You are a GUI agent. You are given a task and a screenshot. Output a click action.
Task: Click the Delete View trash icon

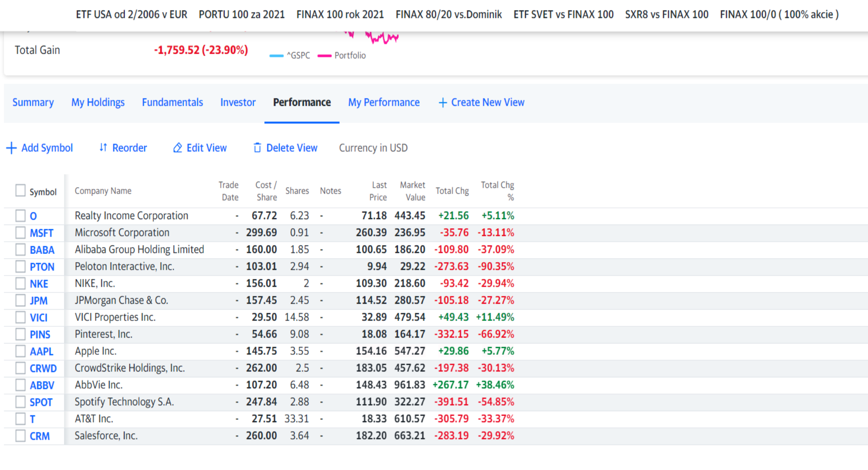(257, 148)
